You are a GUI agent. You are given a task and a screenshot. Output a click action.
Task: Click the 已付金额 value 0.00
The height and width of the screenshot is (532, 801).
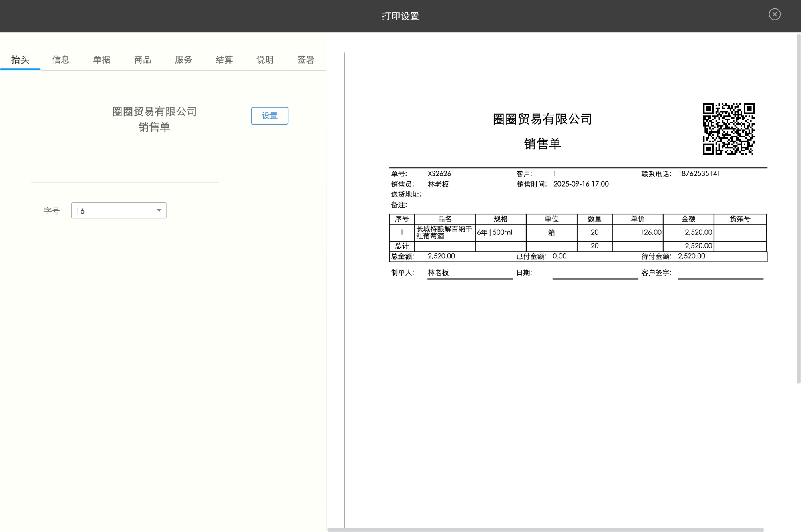559,256
